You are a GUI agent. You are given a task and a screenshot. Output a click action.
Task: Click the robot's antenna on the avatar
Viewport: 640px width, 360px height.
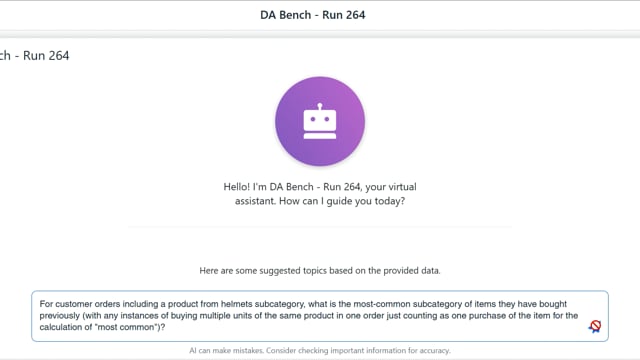[x=320, y=107]
